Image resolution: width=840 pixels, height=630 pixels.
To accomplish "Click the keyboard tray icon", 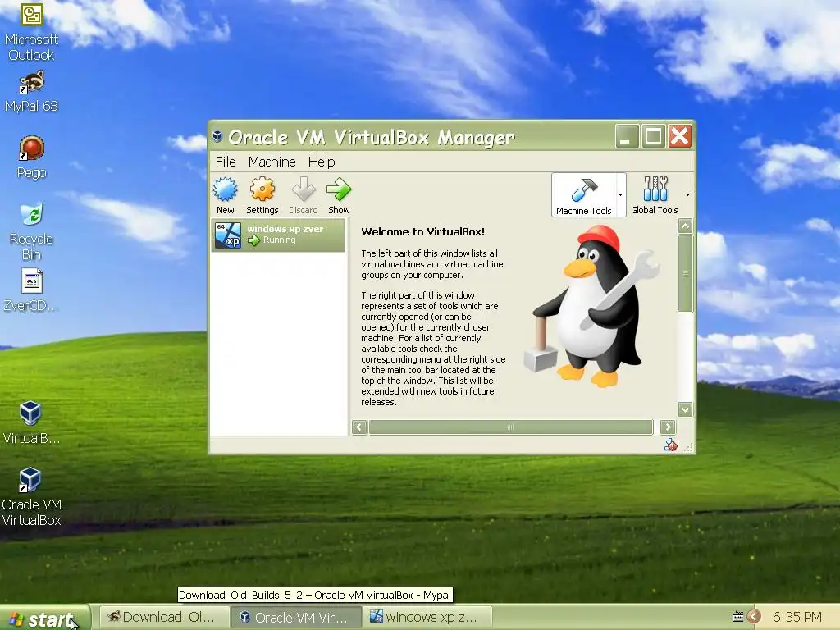I will pos(737,617).
